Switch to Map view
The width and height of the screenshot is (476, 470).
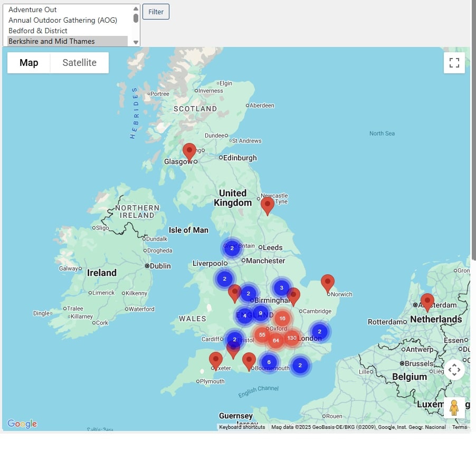click(x=29, y=63)
